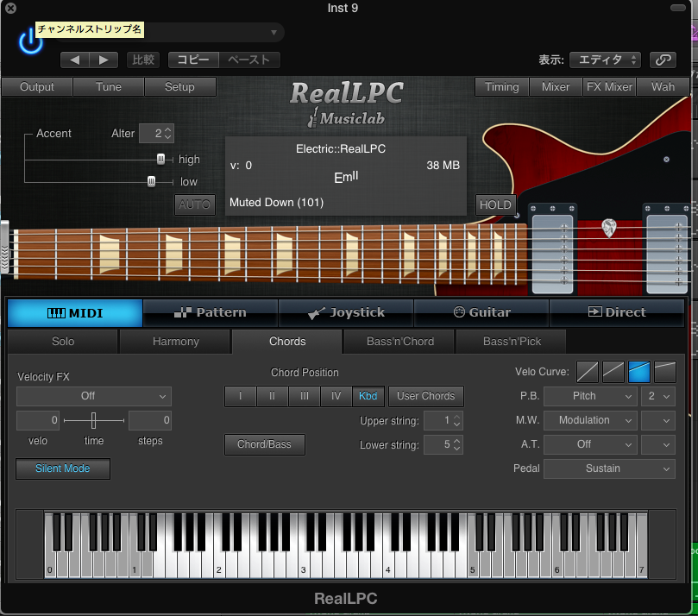Click the Alter value stepper
This screenshot has height=616, width=698.
coord(168,133)
